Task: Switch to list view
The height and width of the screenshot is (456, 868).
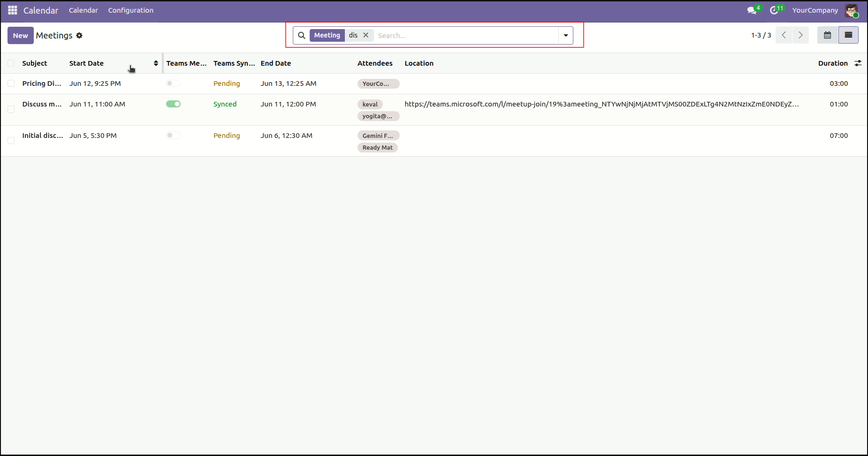Action: (848, 35)
